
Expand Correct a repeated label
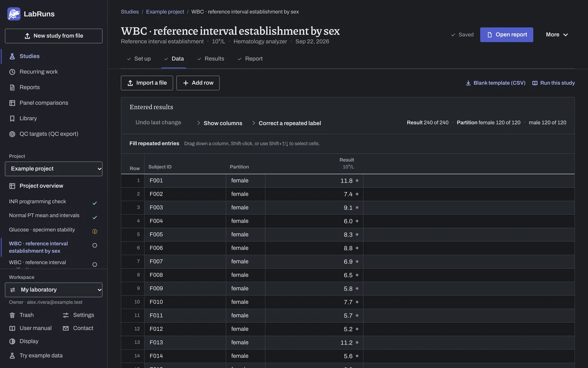[286, 123]
